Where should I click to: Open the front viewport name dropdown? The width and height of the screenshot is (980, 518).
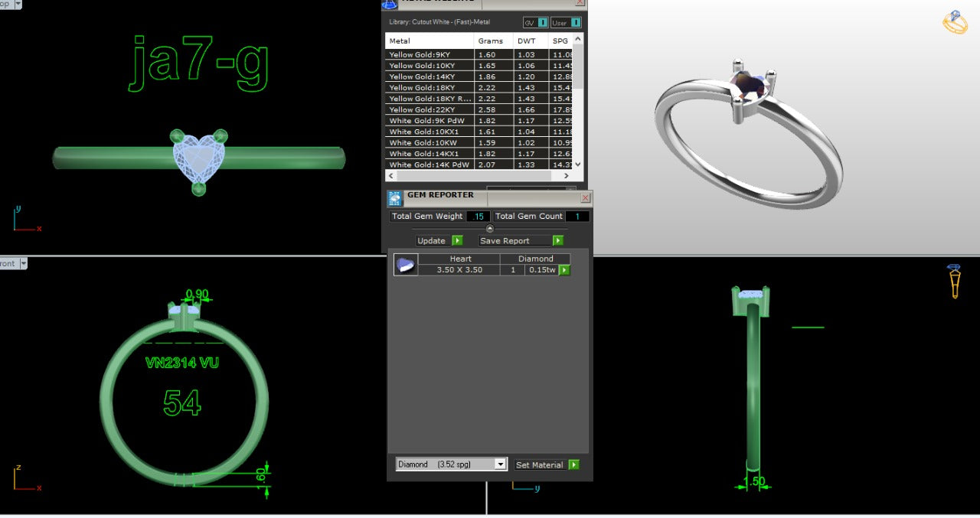[x=23, y=263]
